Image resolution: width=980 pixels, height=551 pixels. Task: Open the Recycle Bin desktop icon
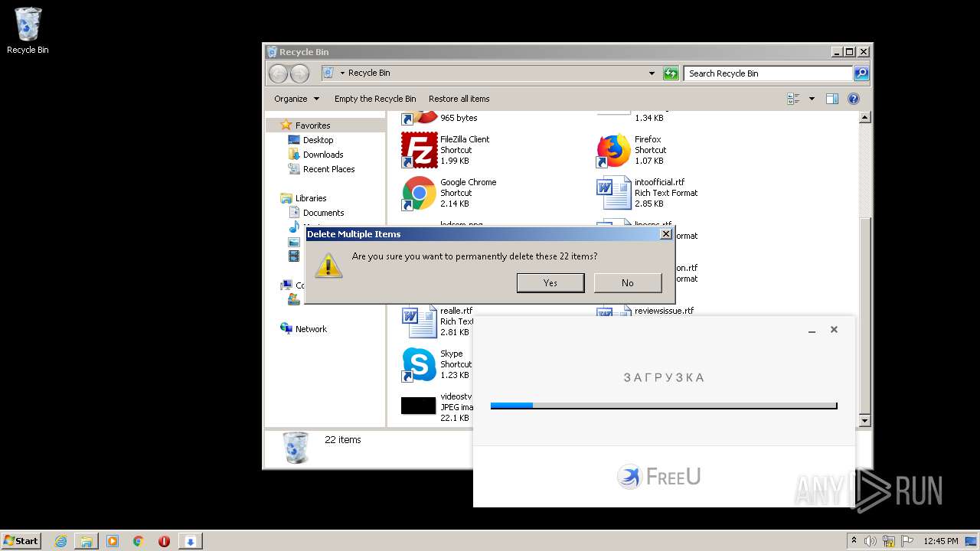[28, 31]
